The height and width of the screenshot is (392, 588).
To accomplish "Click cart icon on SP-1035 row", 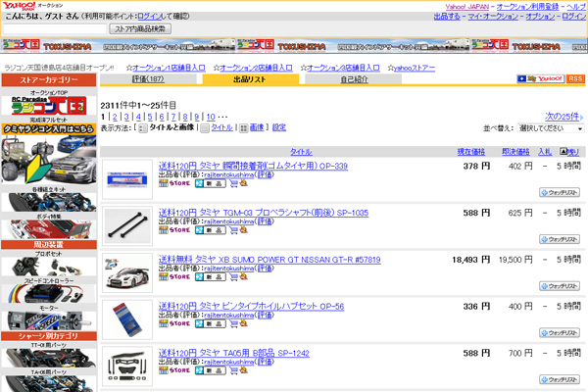I will click(x=234, y=230).
